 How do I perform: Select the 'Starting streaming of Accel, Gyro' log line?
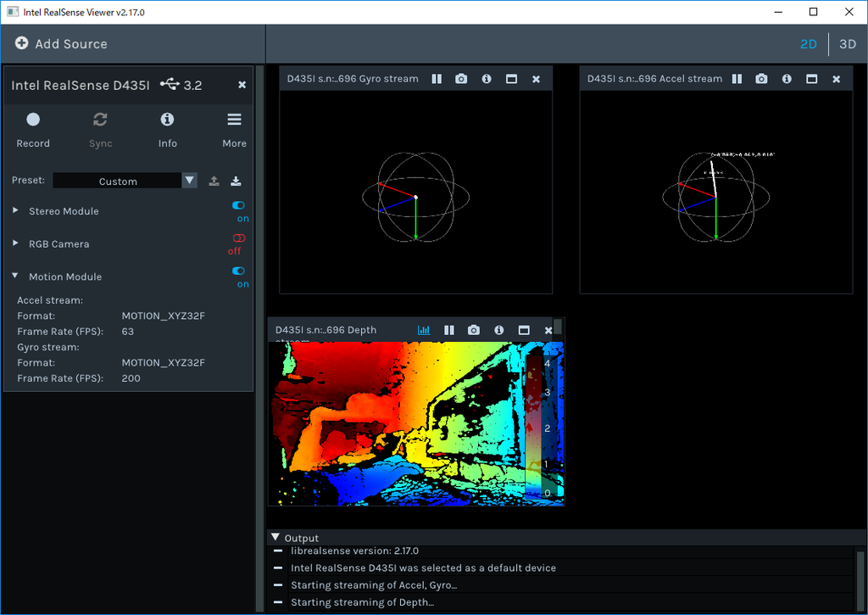coord(374,585)
